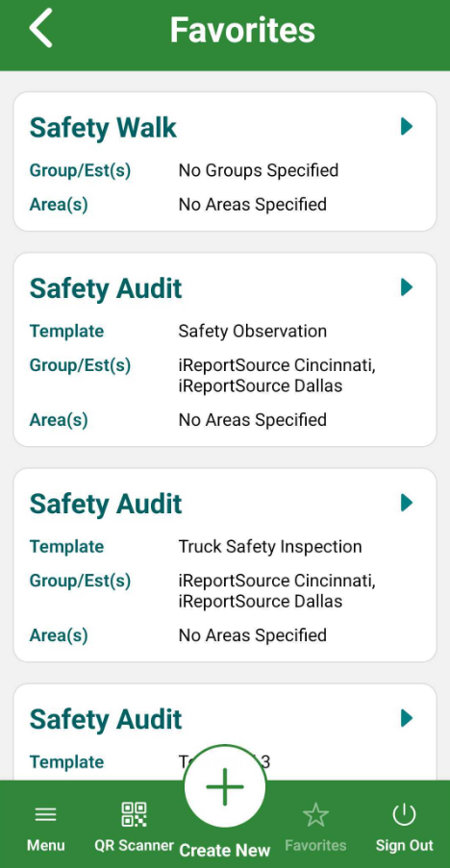Tap the Create New label
This screenshot has height=868, width=450.
click(225, 850)
